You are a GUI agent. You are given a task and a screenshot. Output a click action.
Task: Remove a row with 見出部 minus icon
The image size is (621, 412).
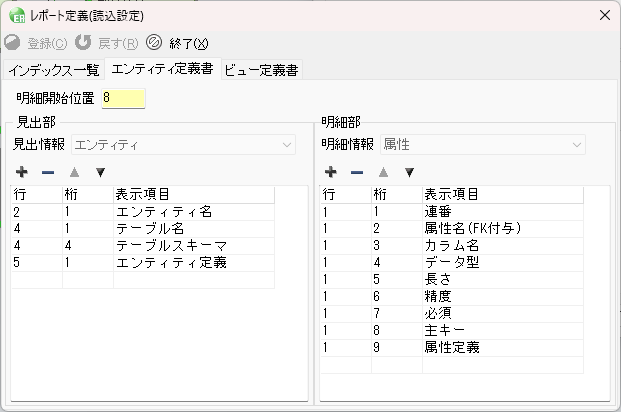pyautogui.click(x=48, y=172)
